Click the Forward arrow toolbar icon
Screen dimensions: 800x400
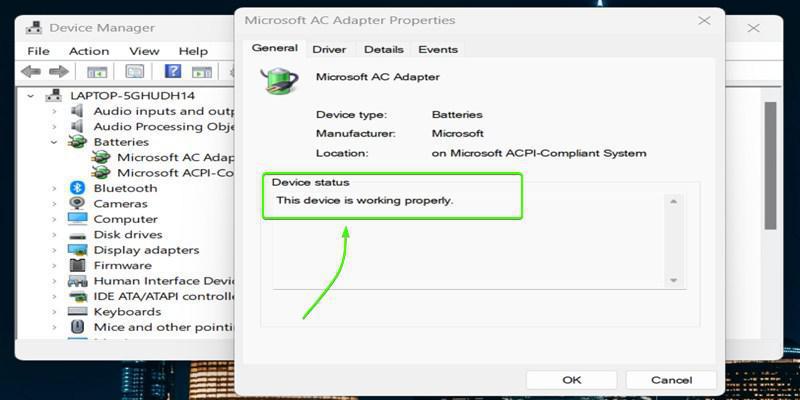[59, 72]
